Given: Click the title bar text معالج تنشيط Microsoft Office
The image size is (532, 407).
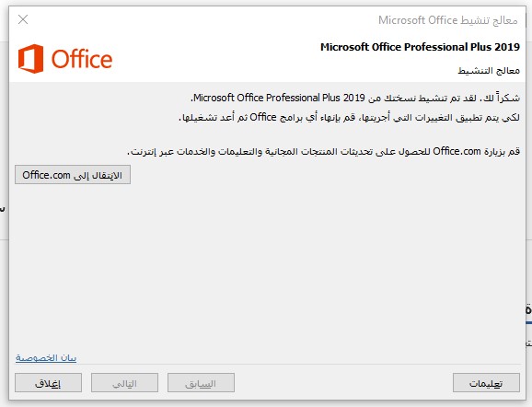Looking at the screenshot, I should (448, 20).
